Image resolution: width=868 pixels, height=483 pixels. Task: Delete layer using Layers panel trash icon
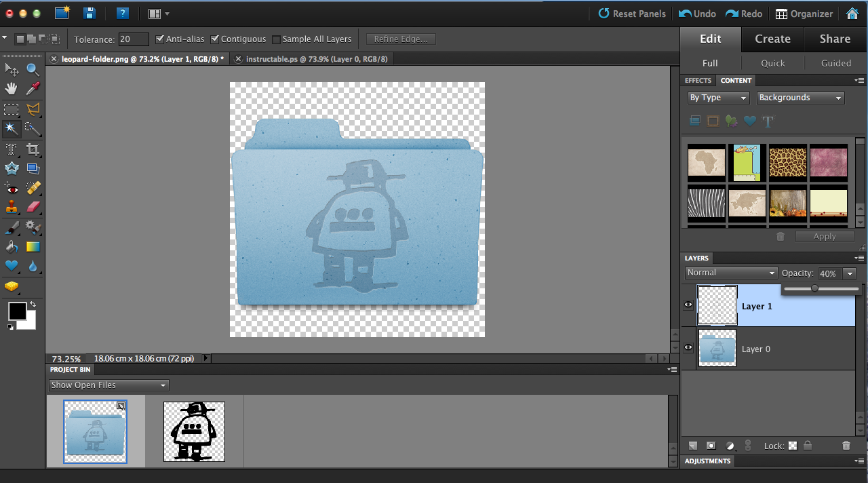pos(846,446)
